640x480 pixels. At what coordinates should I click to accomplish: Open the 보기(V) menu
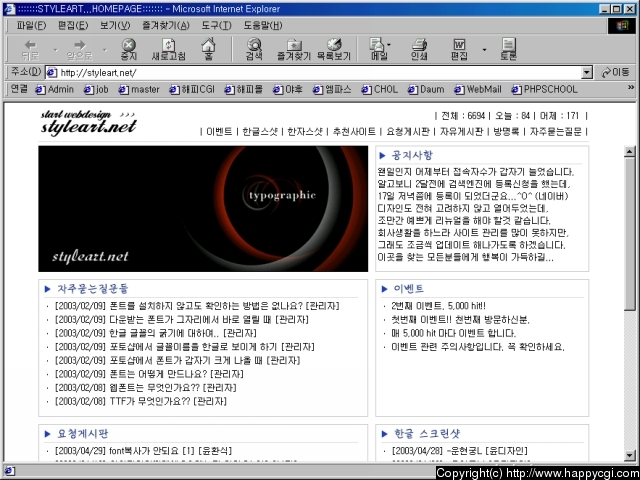coord(115,26)
